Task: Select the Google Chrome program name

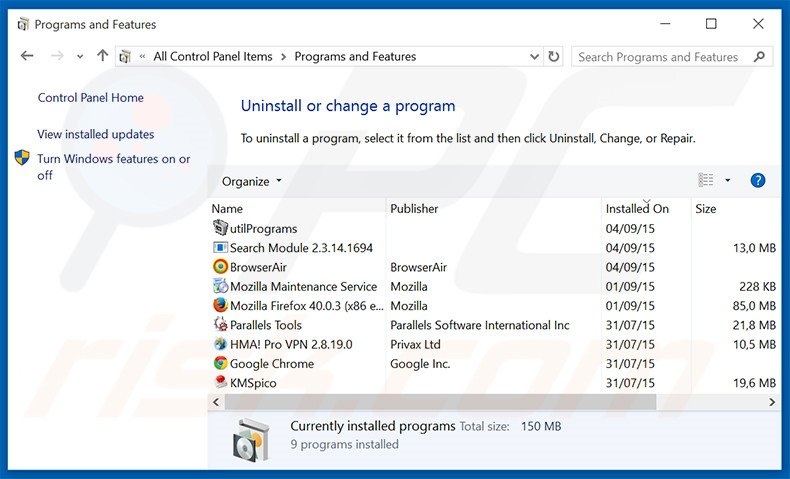Action: tap(272, 364)
